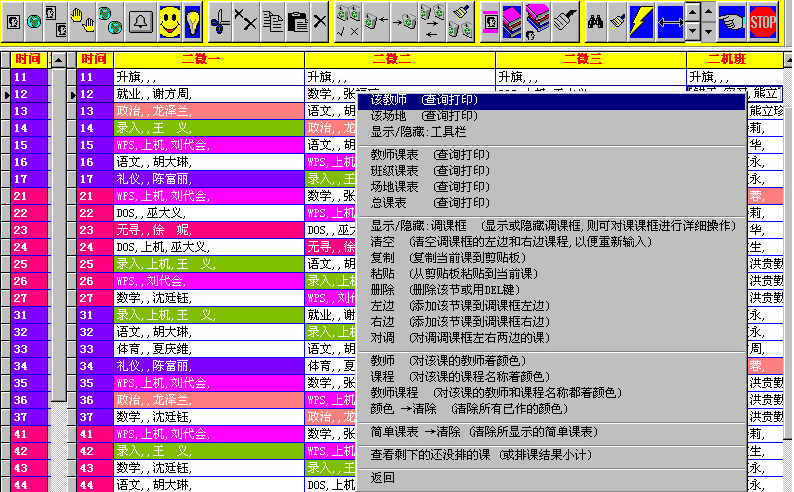The image size is (794, 492).
Task: Click the bell alarm icon
Action: (140, 20)
